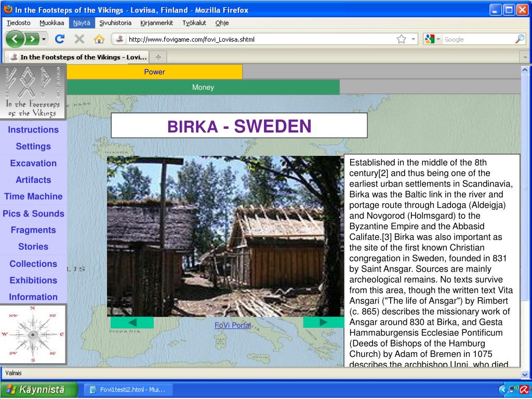Open the Information link

(33, 297)
